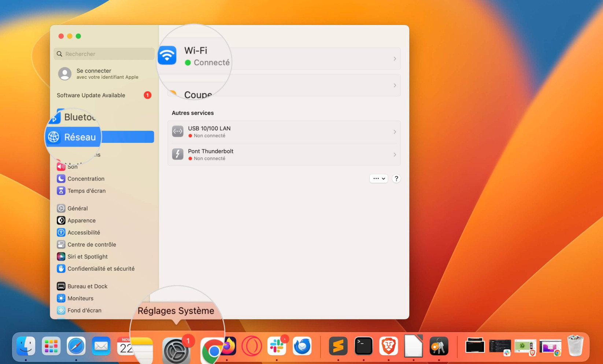Open the Général settings pane
This screenshot has width=603, height=364.
tap(73, 208)
